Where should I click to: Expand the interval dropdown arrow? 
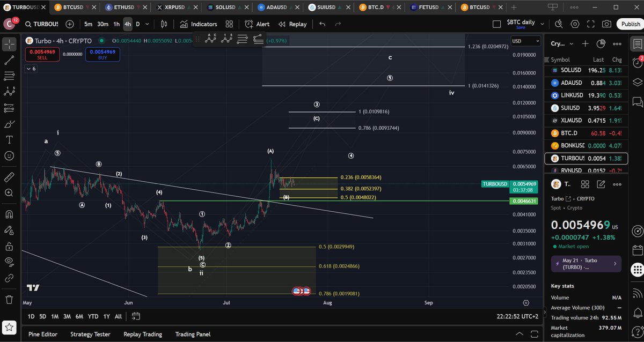[148, 24]
